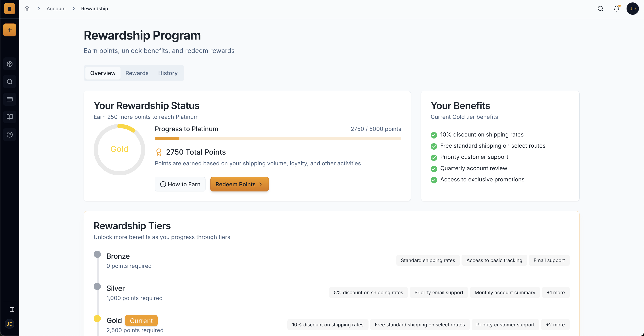Click the top bar search icon
The image size is (644, 336).
pyautogui.click(x=600, y=8)
